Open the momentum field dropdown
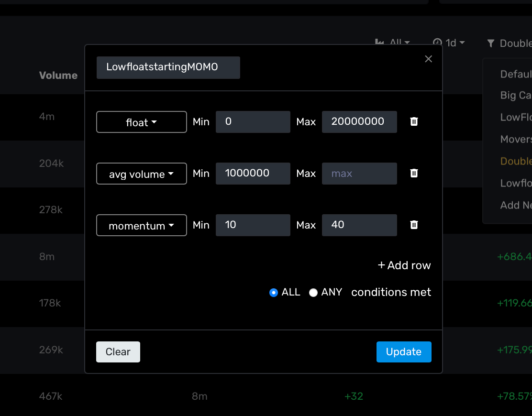 [x=141, y=225]
